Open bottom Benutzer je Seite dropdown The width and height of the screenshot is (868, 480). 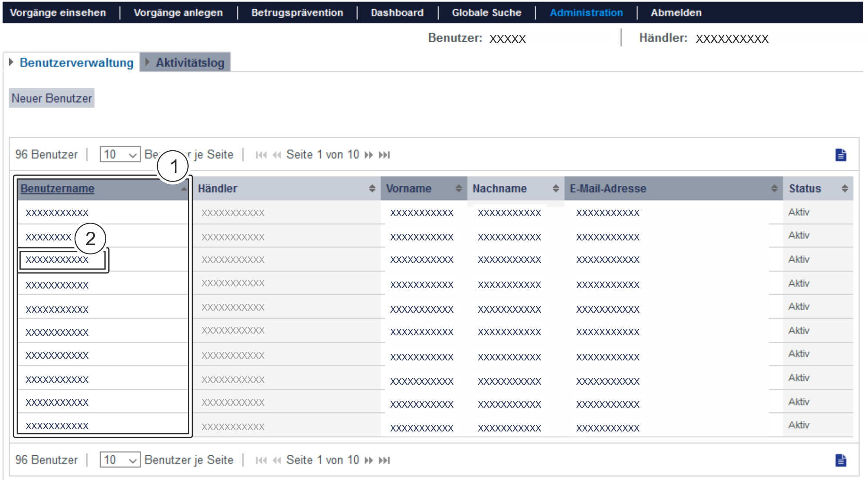click(x=120, y=460)
